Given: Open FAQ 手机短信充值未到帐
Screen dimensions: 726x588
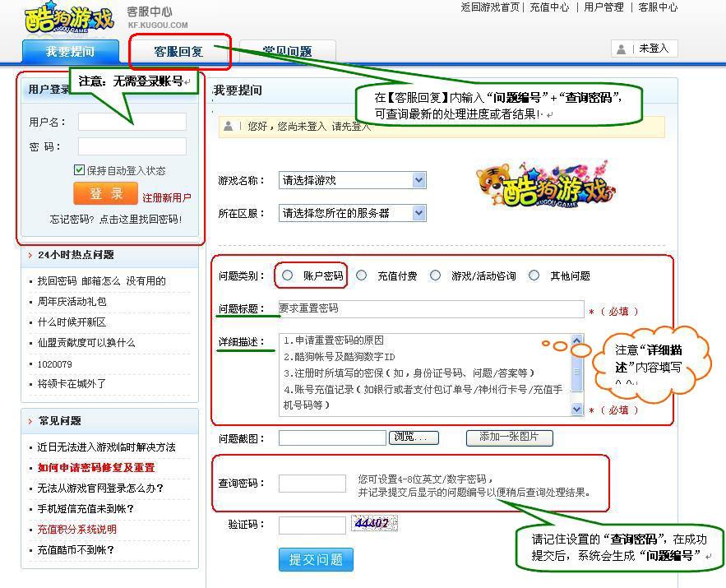Looking at the screenshot, I should pyautogui.click(x=86, y=509).
